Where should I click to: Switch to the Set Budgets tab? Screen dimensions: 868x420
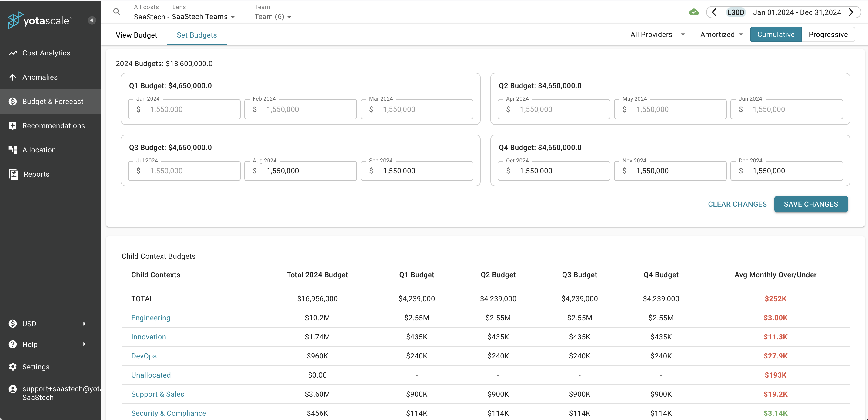tap(197, 35)
